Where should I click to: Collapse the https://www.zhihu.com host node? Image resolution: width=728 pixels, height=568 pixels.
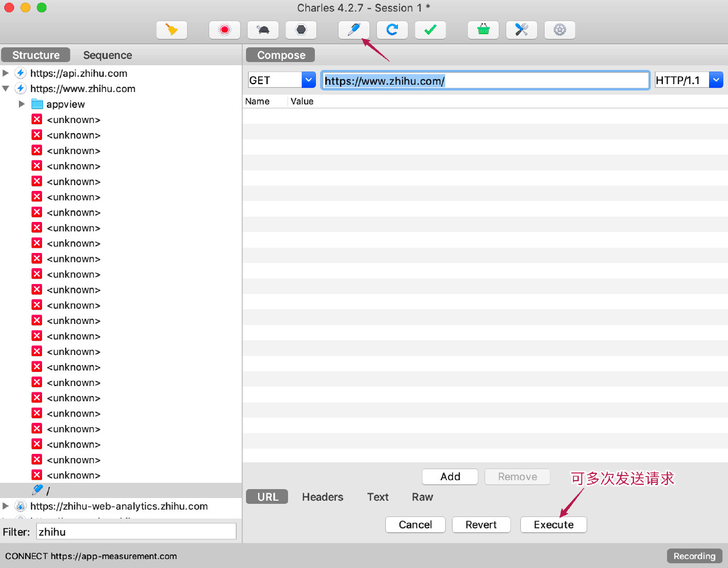[x=6, y=88]
